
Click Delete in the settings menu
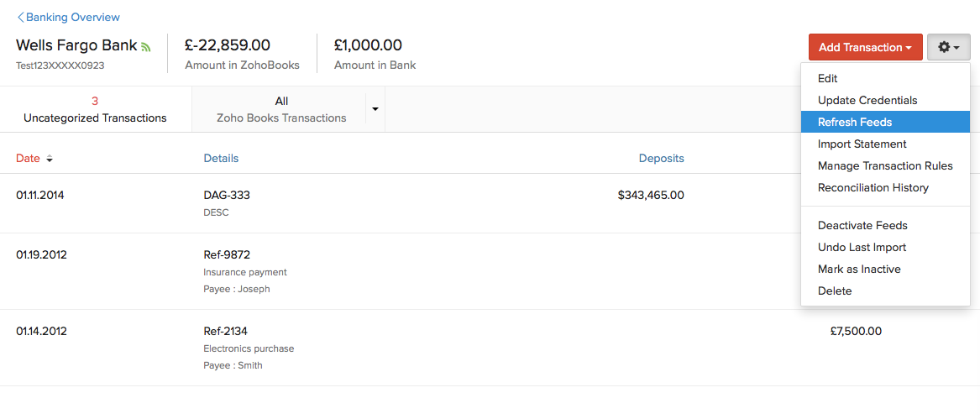tap(835, 291)
